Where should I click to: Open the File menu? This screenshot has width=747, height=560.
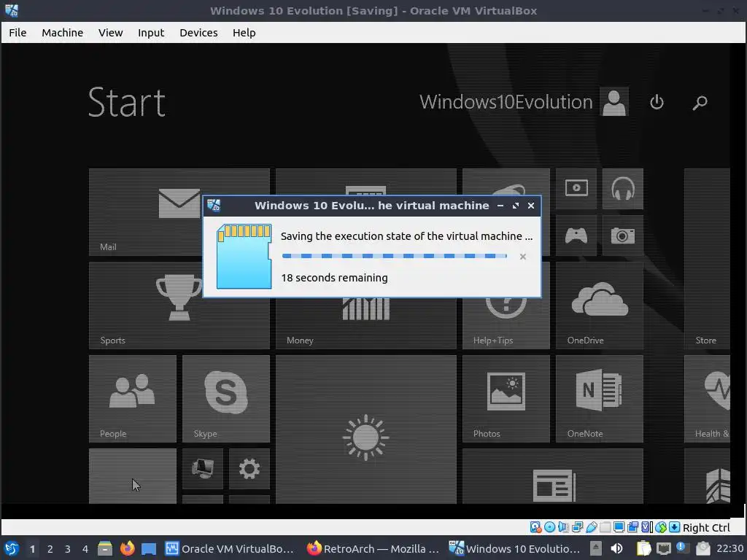tap(18, 32)
